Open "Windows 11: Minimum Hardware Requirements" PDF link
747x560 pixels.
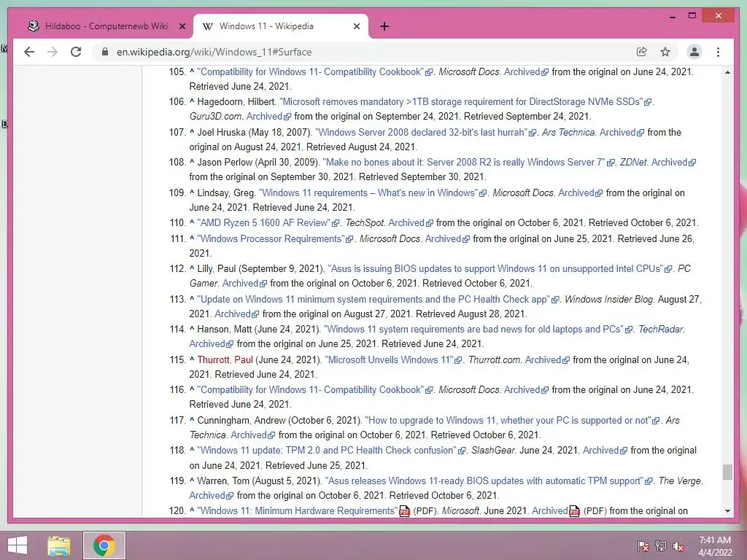tap(298, 511)
